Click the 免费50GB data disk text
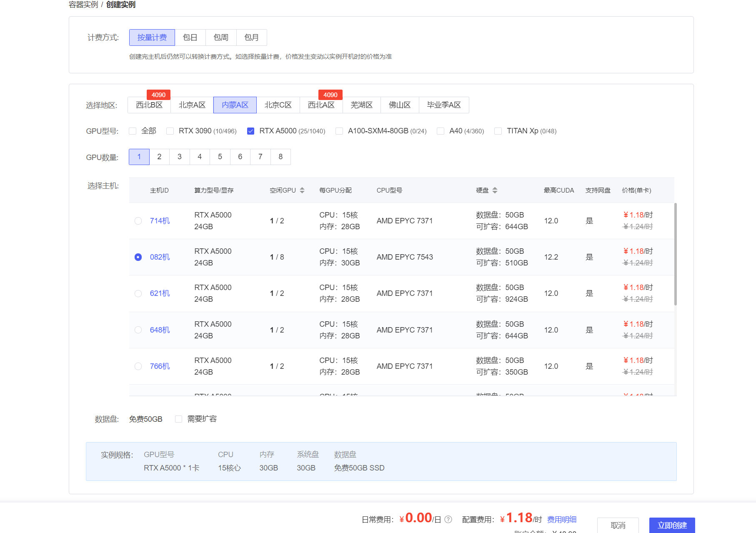 tap(146, 419)
